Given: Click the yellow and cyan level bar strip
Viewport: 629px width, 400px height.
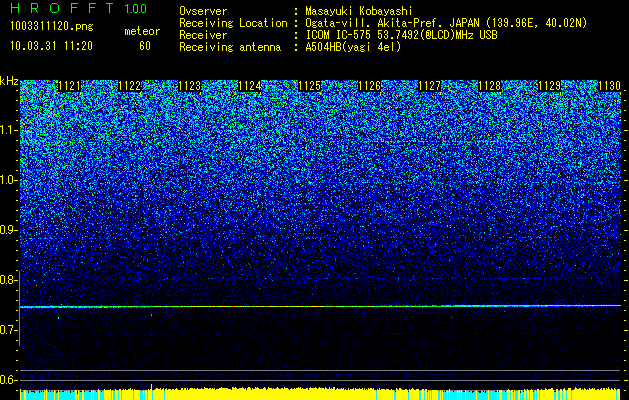Looking at the screenshot, I should point(321,394).
